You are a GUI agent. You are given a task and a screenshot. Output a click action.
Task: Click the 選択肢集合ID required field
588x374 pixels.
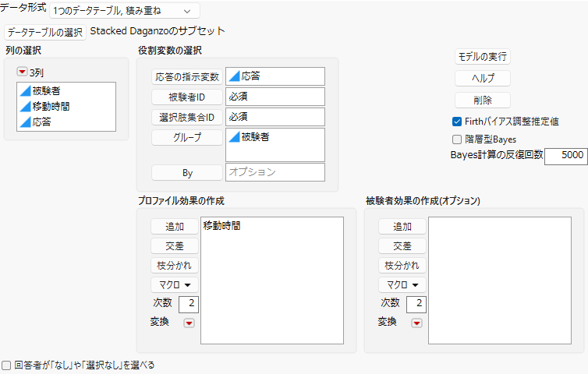point(275,117)
